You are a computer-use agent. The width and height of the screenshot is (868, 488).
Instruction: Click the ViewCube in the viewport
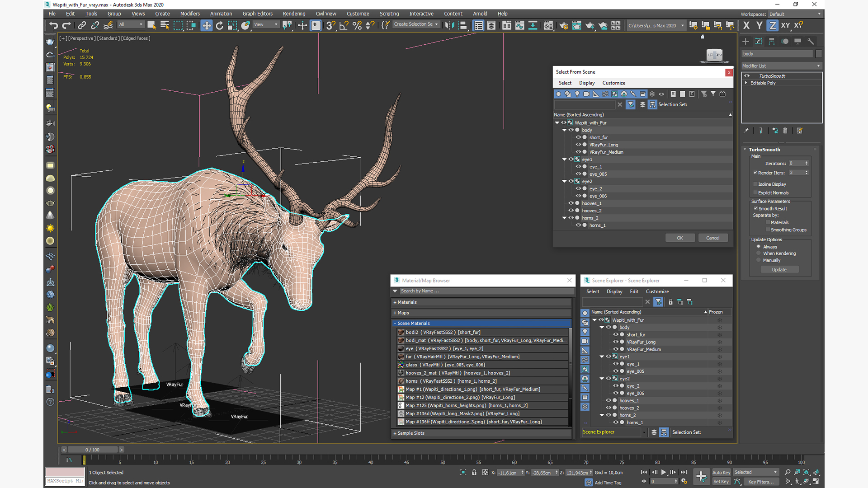[714, 55]
